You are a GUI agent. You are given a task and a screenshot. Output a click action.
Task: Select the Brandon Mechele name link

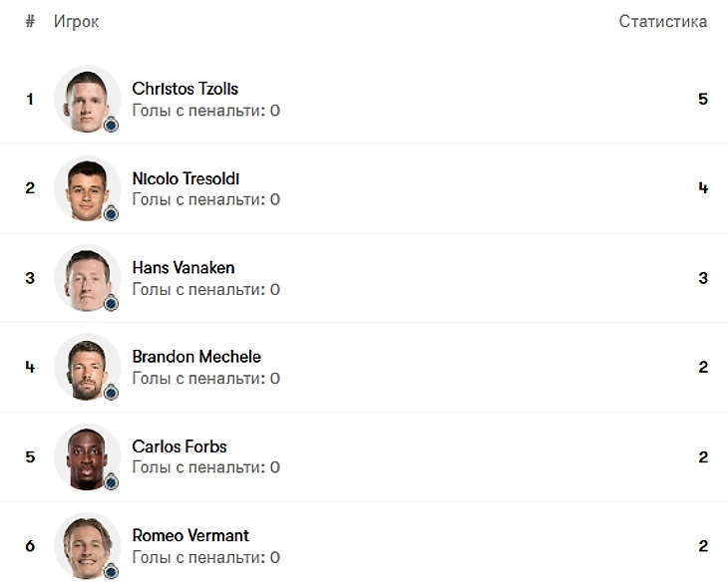pos(196,357)
